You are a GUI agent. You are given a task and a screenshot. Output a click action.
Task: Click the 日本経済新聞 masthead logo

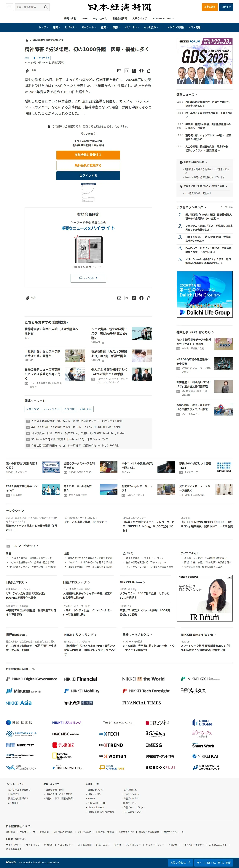pyautogui.click(x=119, y=7)
